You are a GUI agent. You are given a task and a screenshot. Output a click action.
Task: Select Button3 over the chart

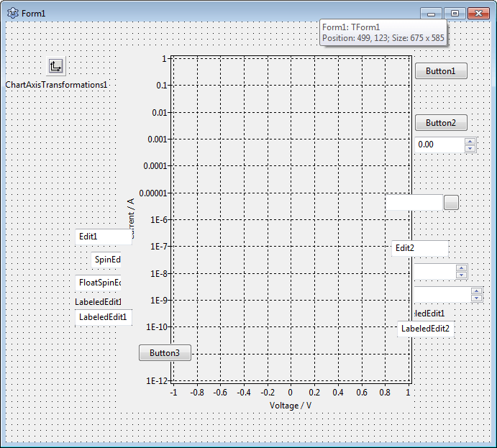click(x=165, y=353)
